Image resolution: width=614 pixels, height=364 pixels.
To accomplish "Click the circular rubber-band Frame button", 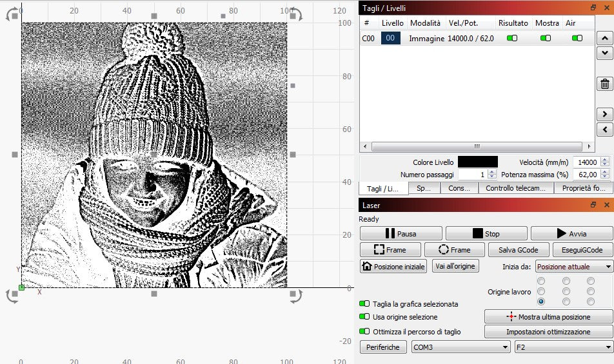I will point(455,250).
